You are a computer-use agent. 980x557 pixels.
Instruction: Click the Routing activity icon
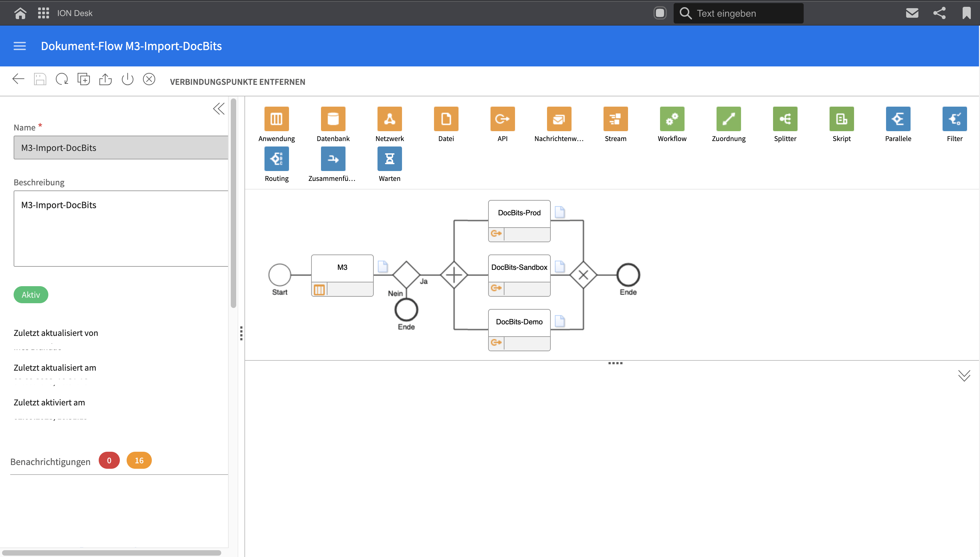[x=276, y=159]
